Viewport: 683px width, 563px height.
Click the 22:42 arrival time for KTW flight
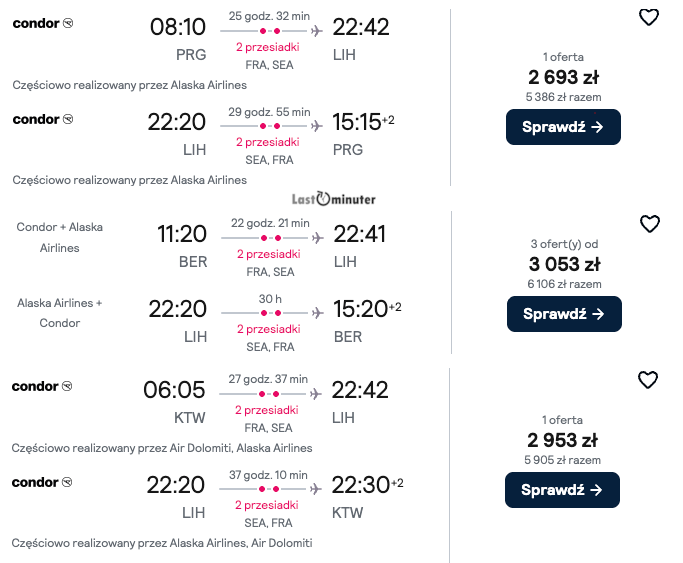pyautogui.click(x=361, y=389)
